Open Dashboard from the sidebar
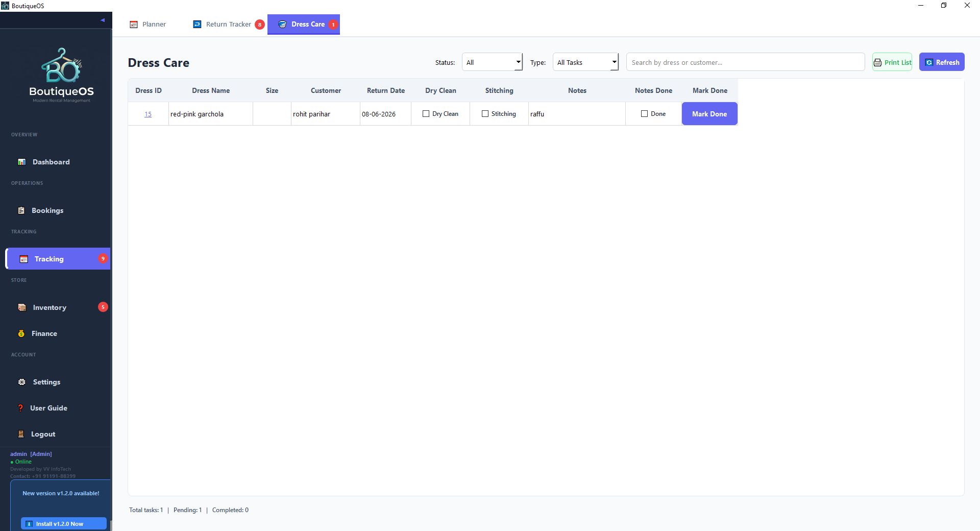This screenshot has width=980, height=531. pos(58,162)
